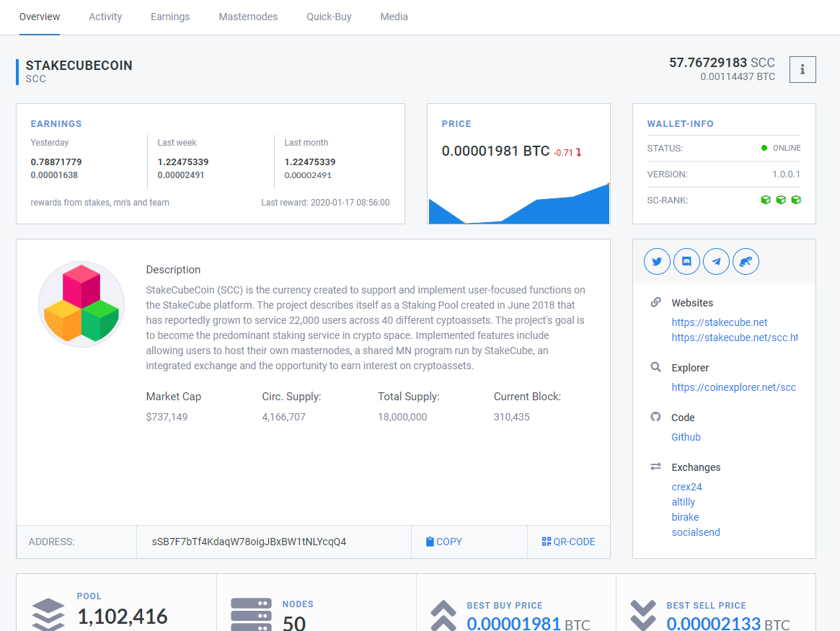Click the 0.00114437 BTC balance value
Image resolution: width=840 pixels, height=631 pixels.
(x=738, y=76)
